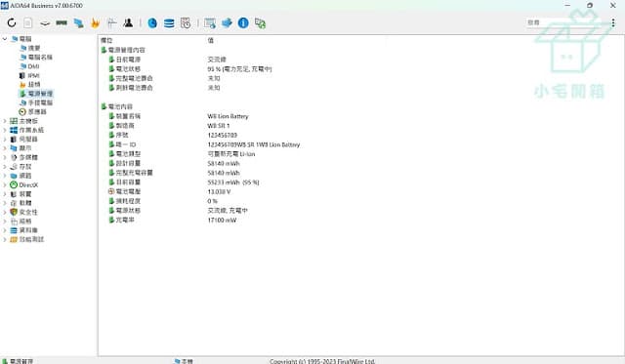Screen dimensions: 625x364
Task: Select the 電池類型 row with Li-Ion value
Action: [182, 154]
